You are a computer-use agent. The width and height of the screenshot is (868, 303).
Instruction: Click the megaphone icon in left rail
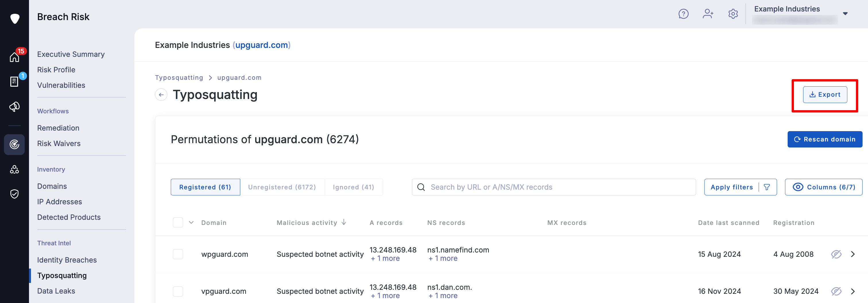(14, 106)
